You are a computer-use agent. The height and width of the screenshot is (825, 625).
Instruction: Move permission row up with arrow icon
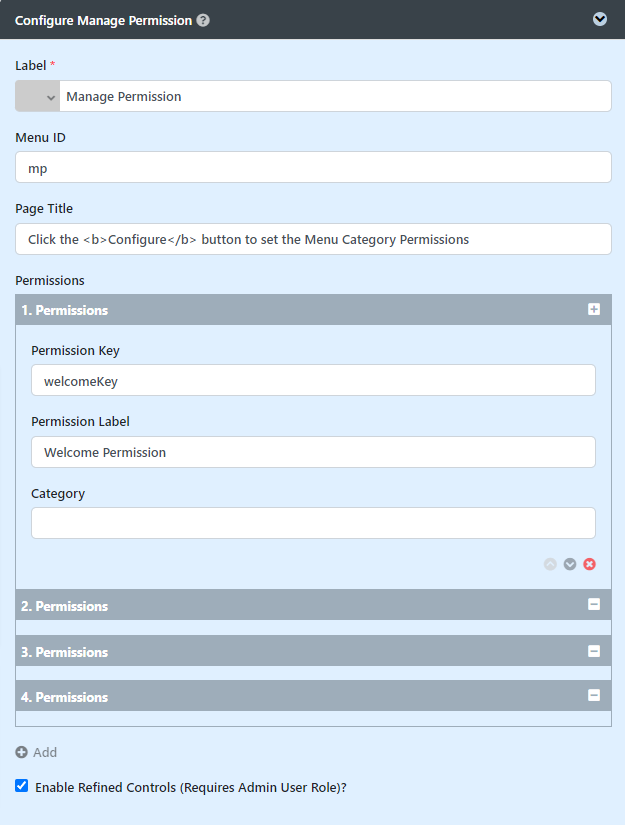pyautogui.click(x=550, y=564)
